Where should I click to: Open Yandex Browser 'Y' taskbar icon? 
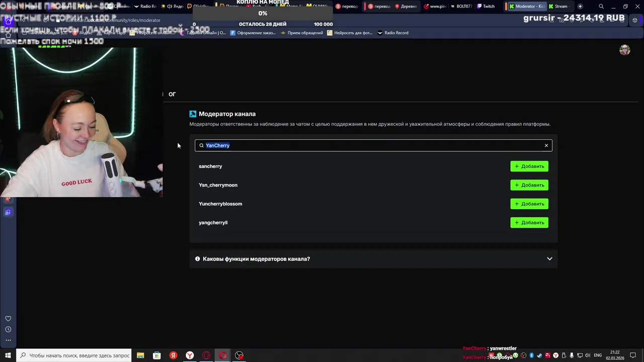click(190, 355)
